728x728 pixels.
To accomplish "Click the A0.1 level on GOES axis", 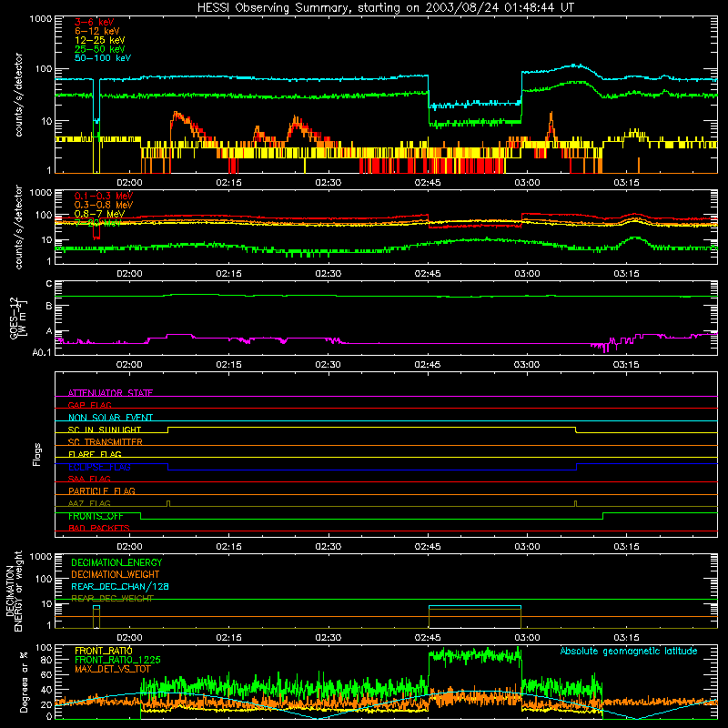I will click(x=42, y=352).
